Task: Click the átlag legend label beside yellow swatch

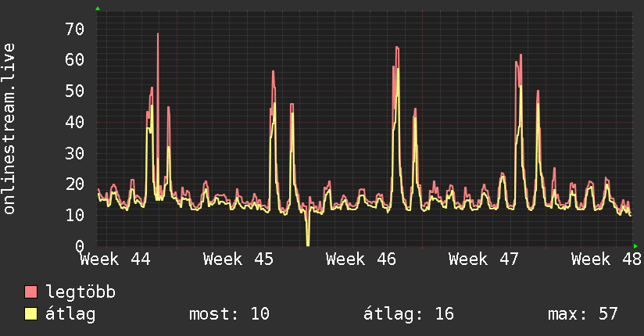Action: (x=70, y=314)
